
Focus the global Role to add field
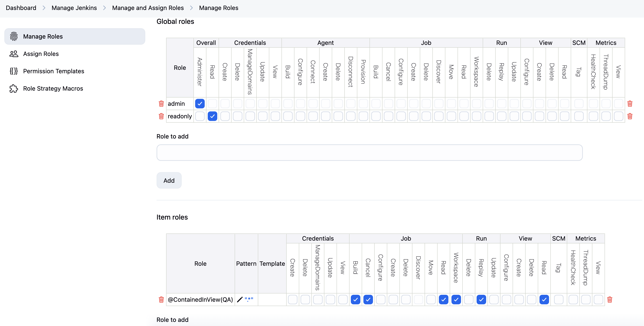point(369,153)
